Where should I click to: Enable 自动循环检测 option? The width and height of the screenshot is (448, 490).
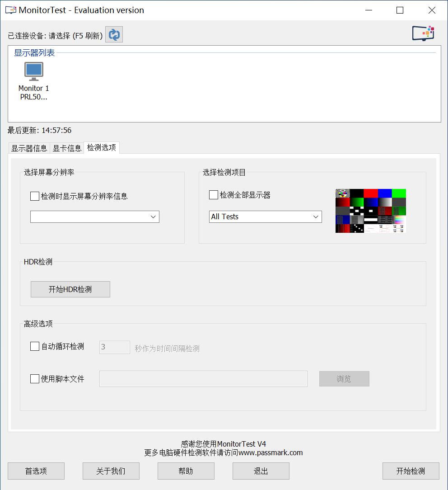pos(34,346)
